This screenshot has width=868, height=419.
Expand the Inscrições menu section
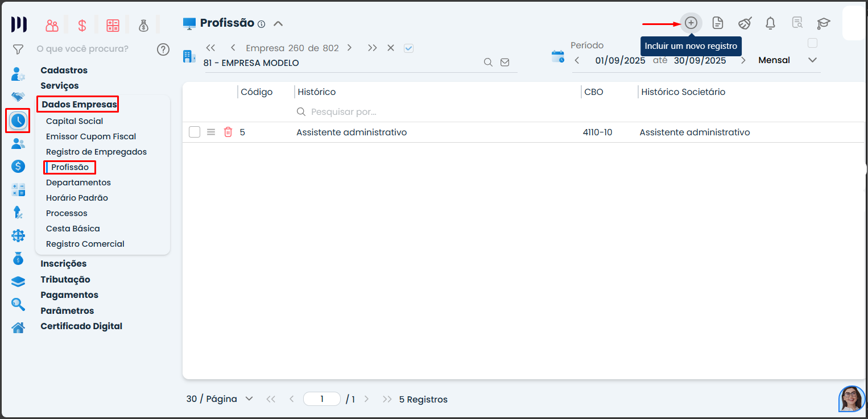click(x=64, y=264)
